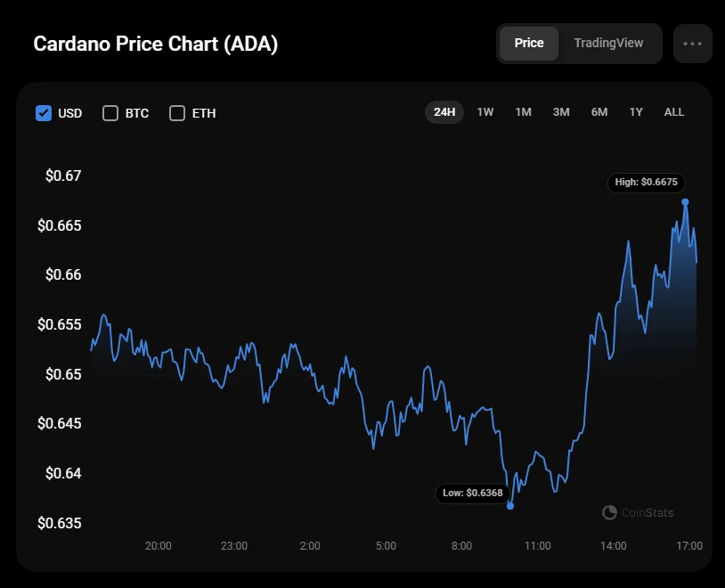
Task: Click the chart's high point dot
Action: coord(685,202)
